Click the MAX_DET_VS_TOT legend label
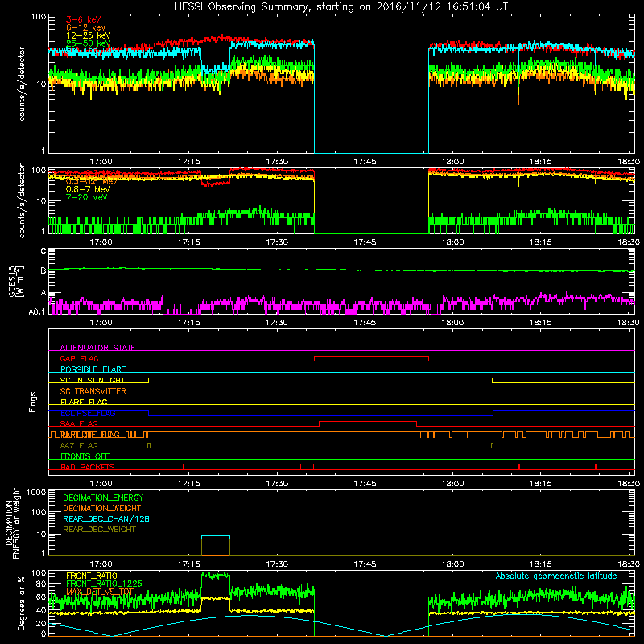The height and width of the screenshot is (644, 644). (x=100, y=592)
